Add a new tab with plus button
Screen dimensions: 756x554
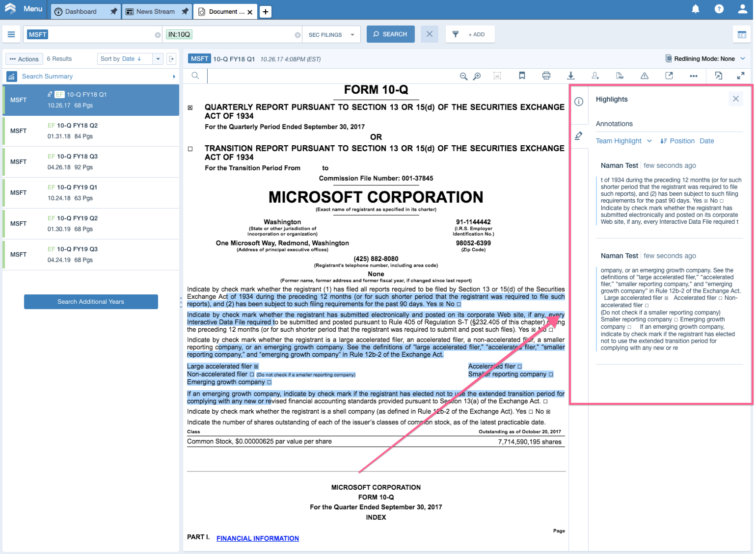pos(266,12)
